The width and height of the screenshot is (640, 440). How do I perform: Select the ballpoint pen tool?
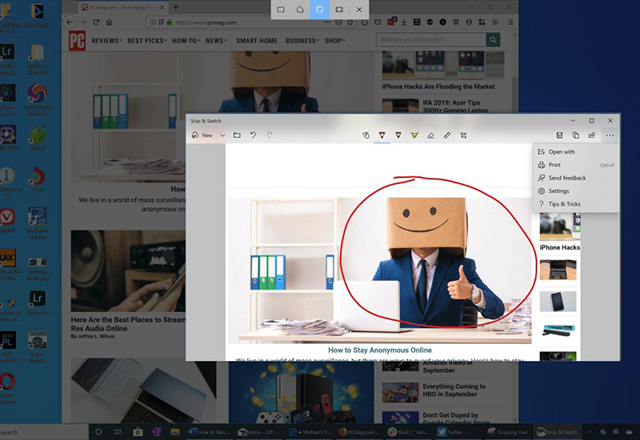pos(382,135)
